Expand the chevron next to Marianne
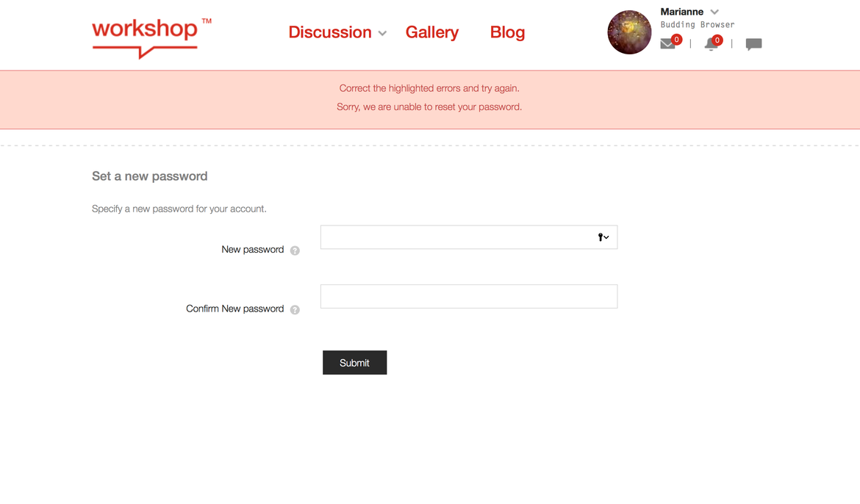The width and height of the screenshot is (860, 504). coord(714,11)
